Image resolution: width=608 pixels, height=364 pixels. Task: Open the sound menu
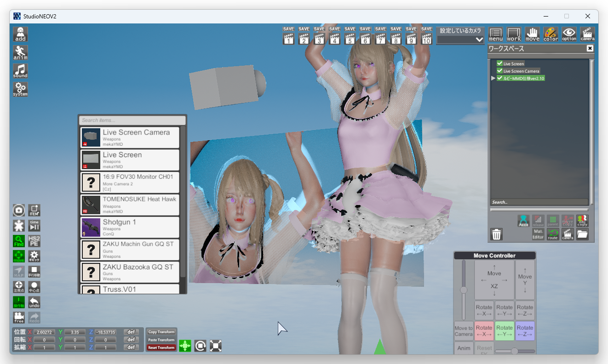coord(20,71)
